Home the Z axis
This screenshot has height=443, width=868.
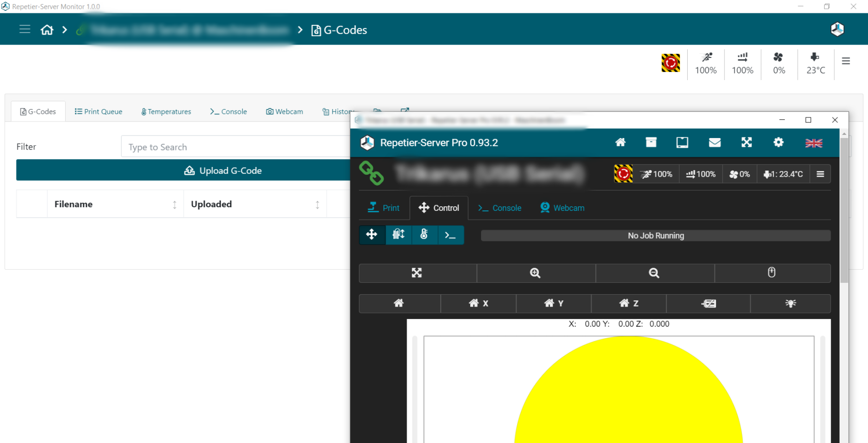(x=629, y=303)
